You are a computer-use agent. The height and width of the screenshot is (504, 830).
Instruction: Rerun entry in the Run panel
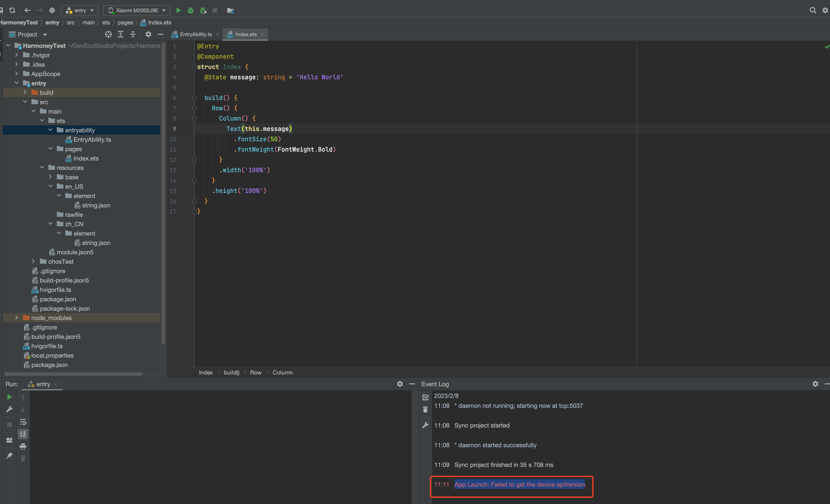pos(9,397)
